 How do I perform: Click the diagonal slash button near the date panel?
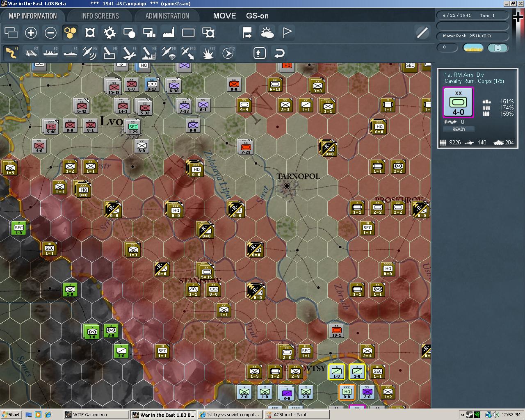pyautogui.click(x=422, y=33)
